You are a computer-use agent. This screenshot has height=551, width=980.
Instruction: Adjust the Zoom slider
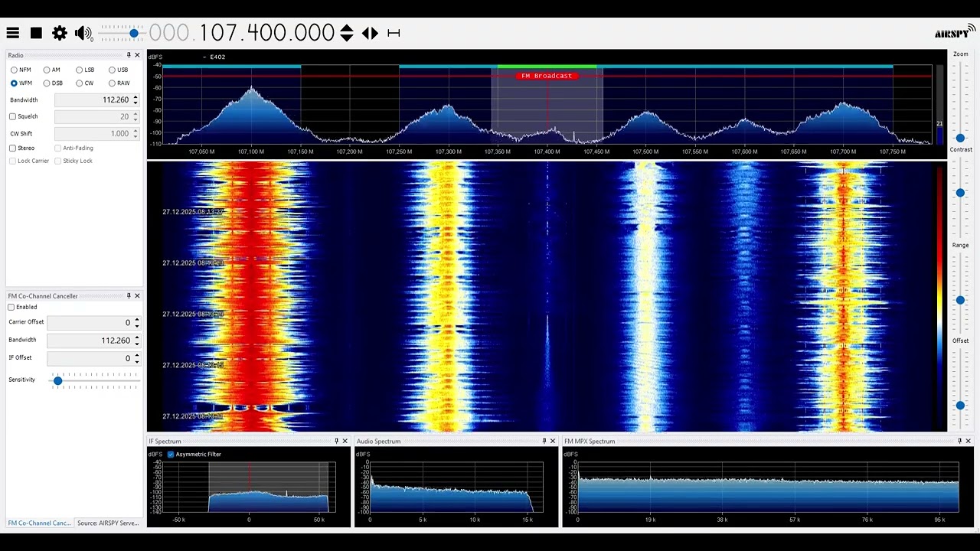pos(960,138)
